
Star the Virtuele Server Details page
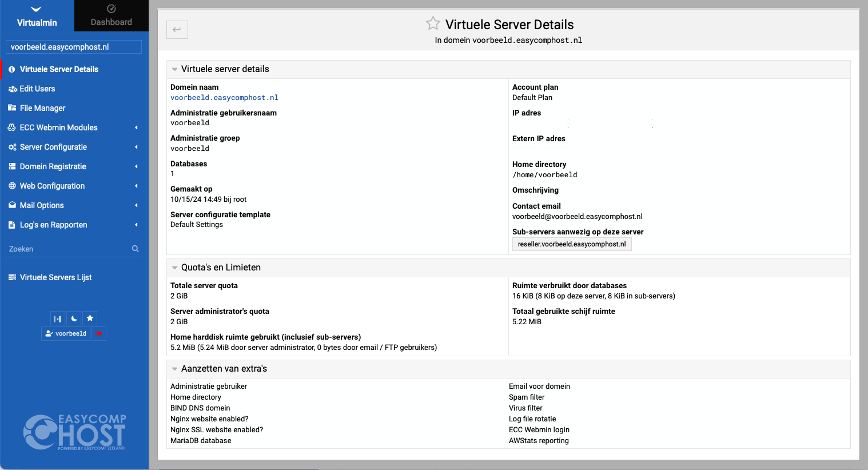point(433,23)
